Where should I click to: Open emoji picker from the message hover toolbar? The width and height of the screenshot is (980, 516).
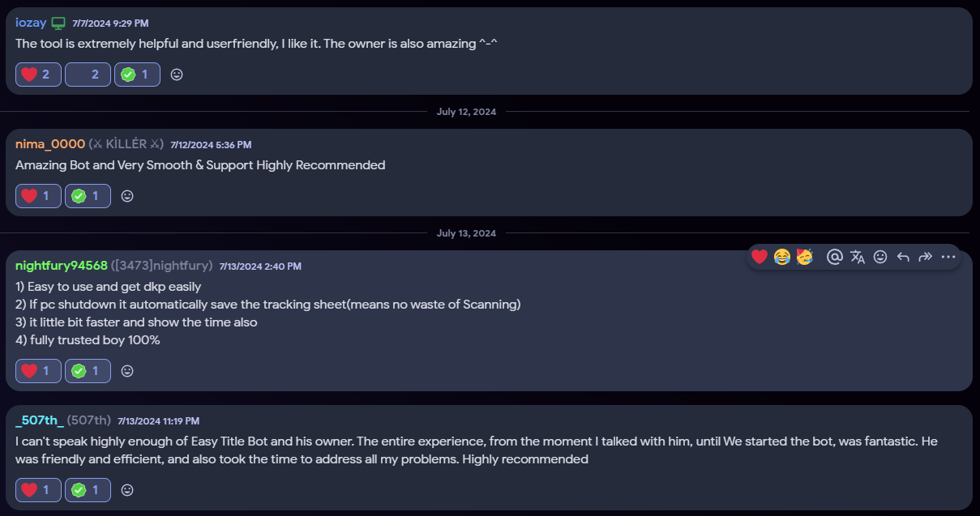880,257
